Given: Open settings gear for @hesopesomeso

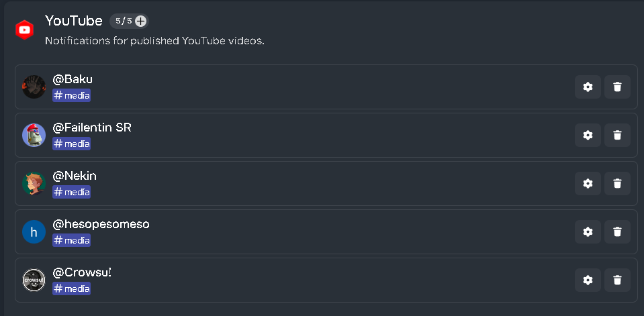Looking at the screenshot, I should tap(588, 232).
